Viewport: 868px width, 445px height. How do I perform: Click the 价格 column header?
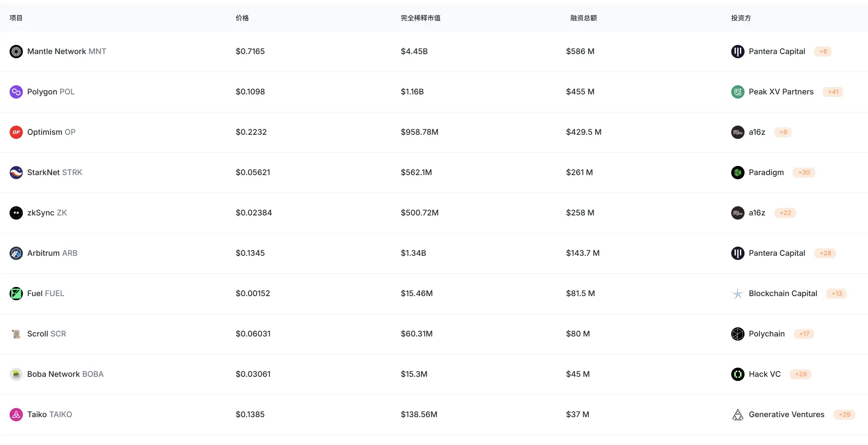coord(242,18)
